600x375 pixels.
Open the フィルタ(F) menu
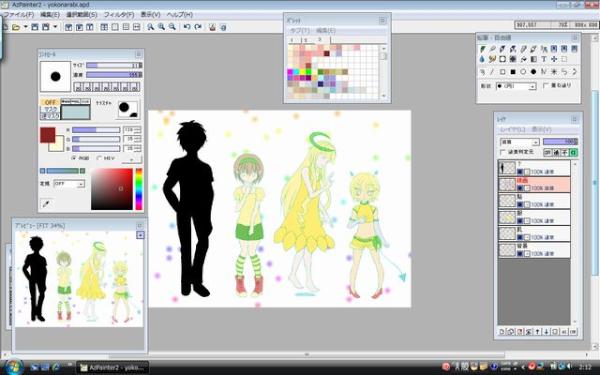coord(119,15)
